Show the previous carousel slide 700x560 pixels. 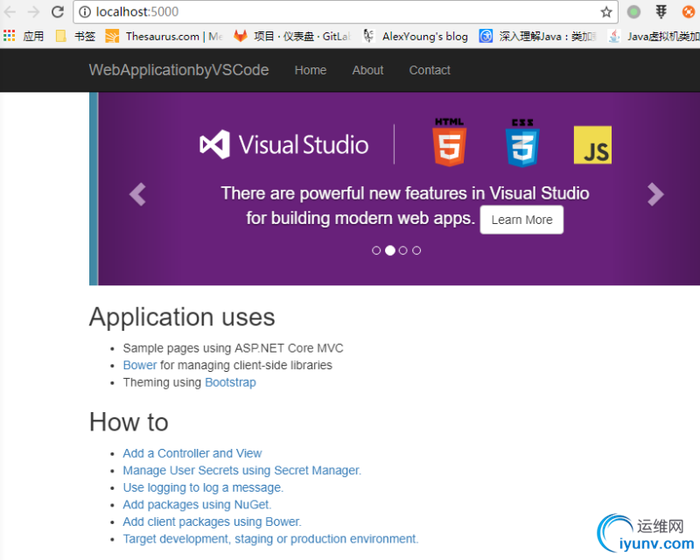pyautogui.click(x=138, y=194)
